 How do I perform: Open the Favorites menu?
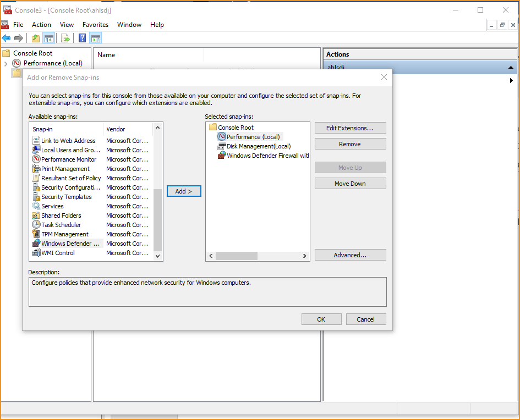tap(96, 25)
